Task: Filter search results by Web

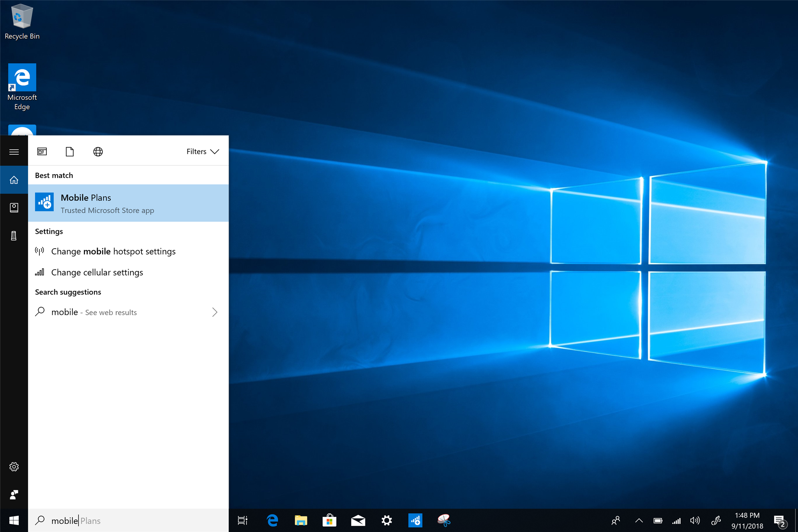Action: tap(98, 152)
